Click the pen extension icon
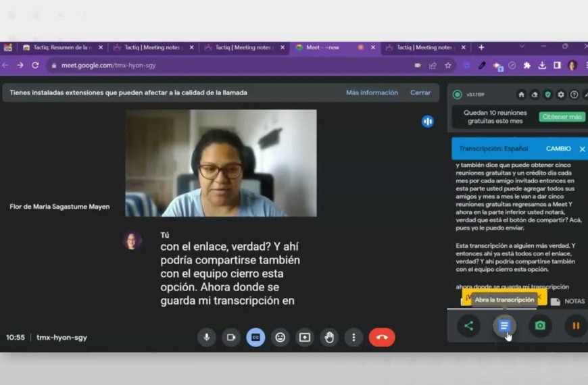Viewport: 588px width, 385px height. click(482, 66)
